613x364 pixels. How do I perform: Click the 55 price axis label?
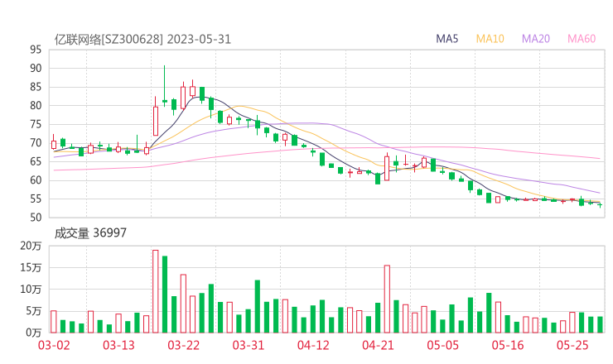[x=36, y=199]
